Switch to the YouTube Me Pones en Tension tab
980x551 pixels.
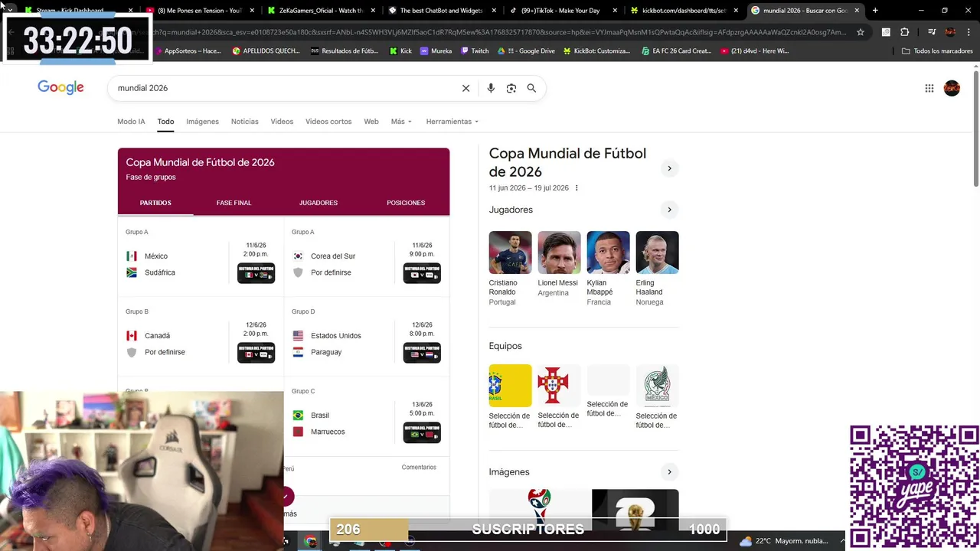click(x=199, y=11)
